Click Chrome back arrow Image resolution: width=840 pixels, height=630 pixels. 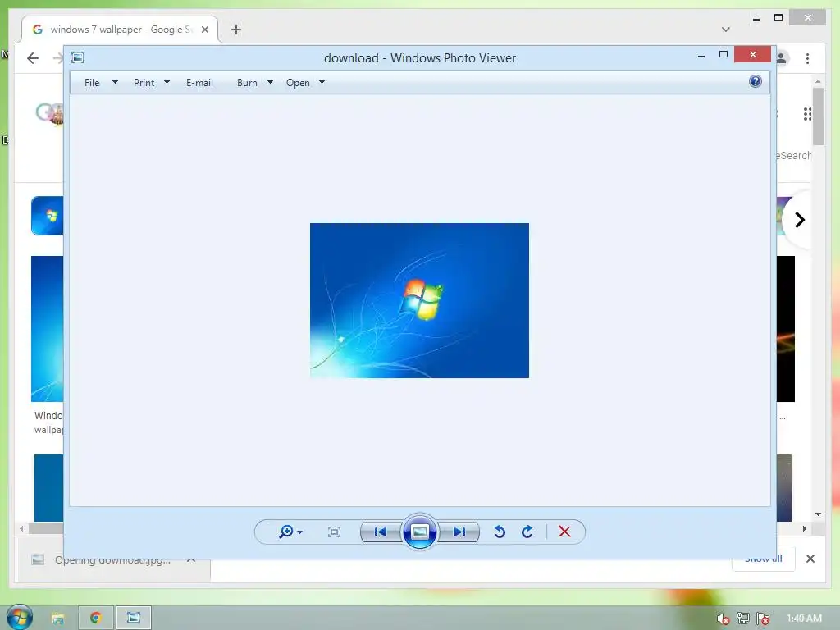tap(33, 58)
